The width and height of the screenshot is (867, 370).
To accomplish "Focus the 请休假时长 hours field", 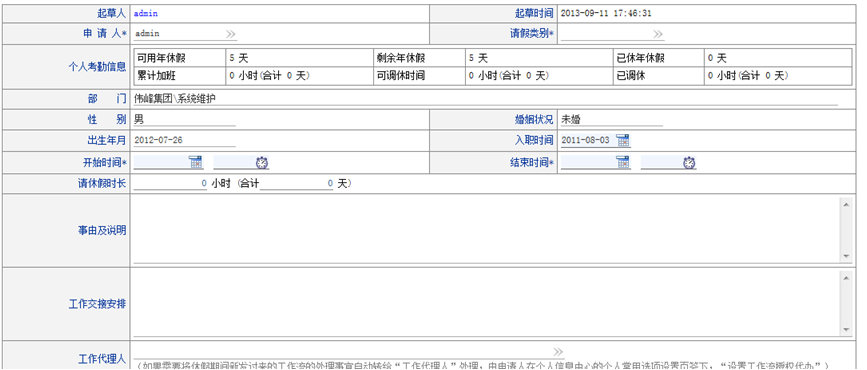I will (x=170, y=184).
